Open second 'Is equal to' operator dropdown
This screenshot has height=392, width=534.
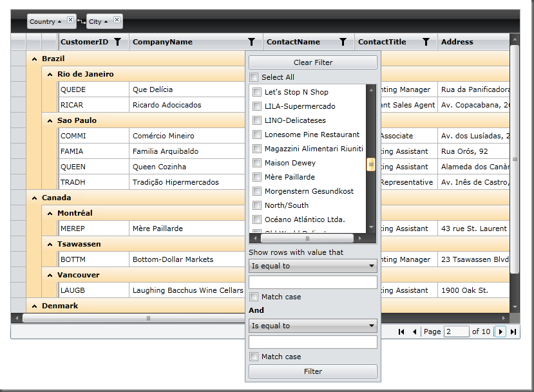click(x=313, y=326)
